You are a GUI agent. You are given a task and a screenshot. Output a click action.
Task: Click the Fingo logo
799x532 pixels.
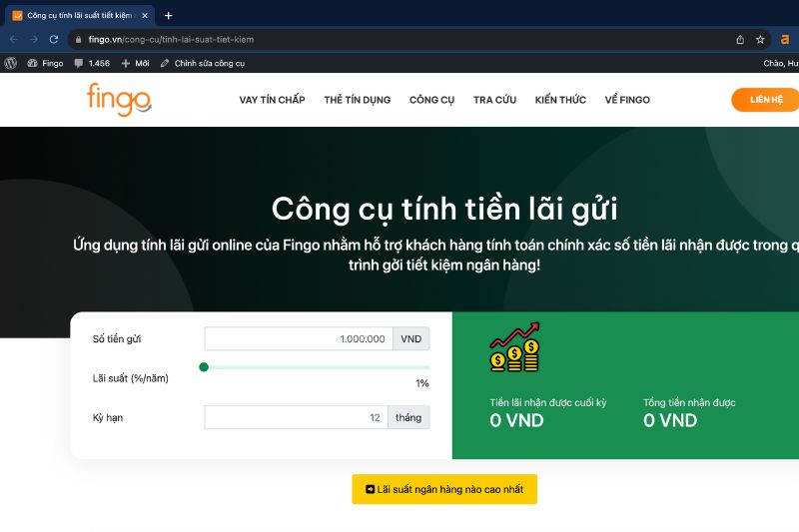(119, 100)
